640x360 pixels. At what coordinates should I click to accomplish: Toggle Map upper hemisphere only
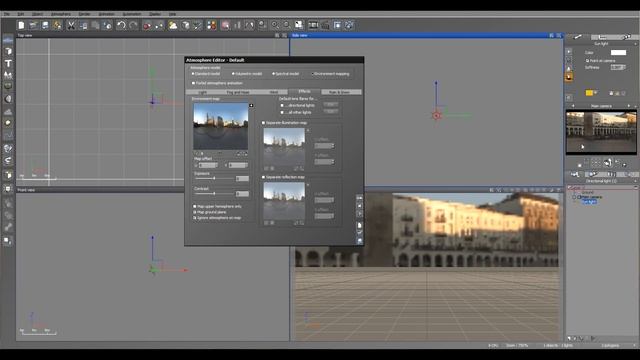(x=195, y=207)
